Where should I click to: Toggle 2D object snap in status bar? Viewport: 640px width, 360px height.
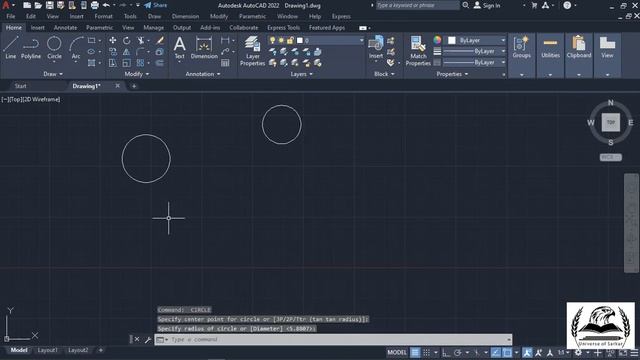[x=507, y=353]
